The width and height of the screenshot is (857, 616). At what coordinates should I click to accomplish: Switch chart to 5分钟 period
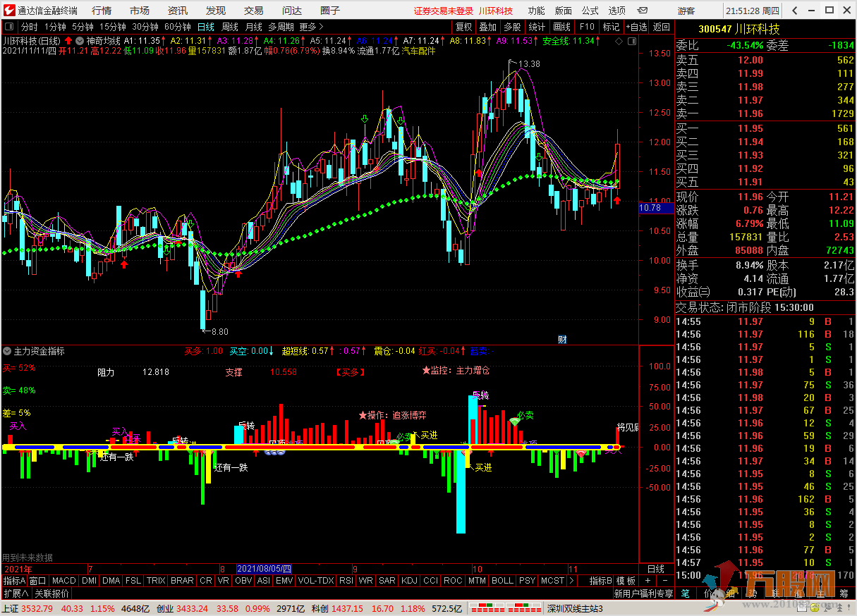83,27
